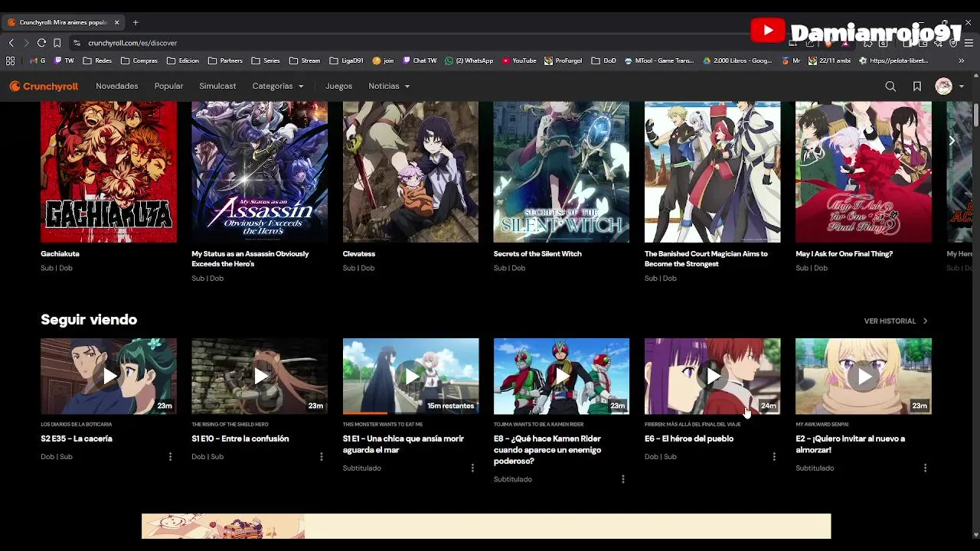Screen dimensions: 980x551
Task: Open the 2.000 Libros Google bookmark
Action: click(737, 60)
